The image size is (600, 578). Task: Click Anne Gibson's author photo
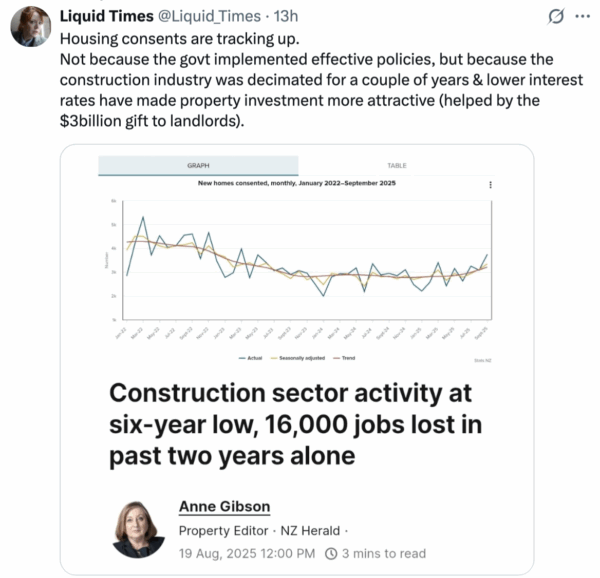pyautogui.click(x=139, y=528)
